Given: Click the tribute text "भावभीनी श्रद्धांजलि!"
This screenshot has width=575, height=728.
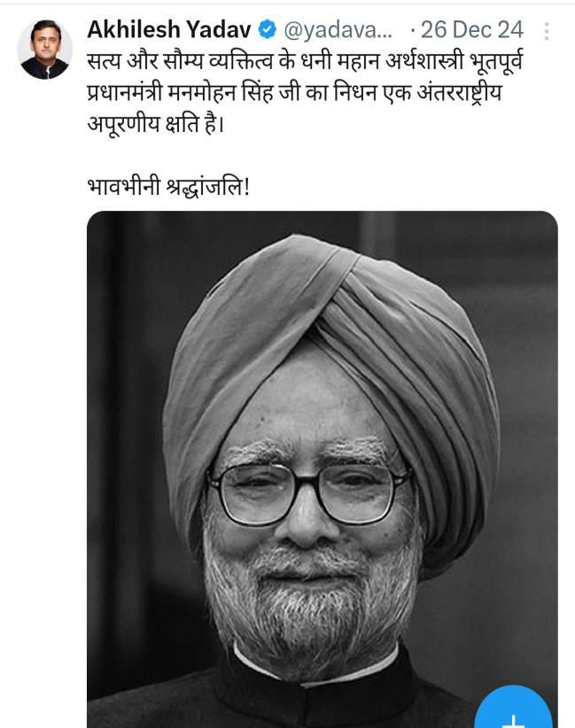Looking at the screenshot, I should 168,187.
